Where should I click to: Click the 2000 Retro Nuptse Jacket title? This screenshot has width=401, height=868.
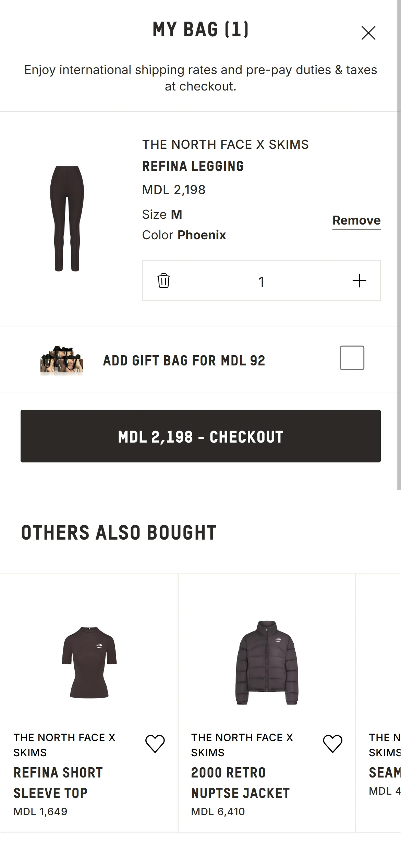pyautogui.click(x=240, y=783)
